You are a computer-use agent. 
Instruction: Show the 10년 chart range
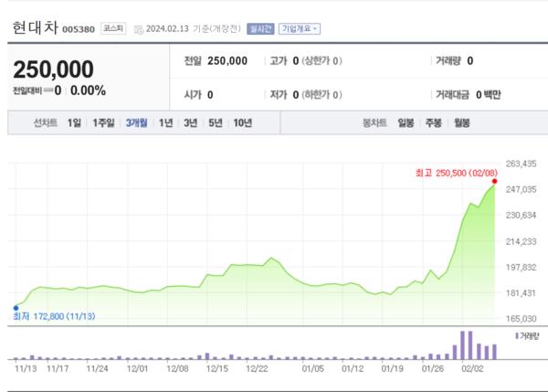[x=242, y=123]
